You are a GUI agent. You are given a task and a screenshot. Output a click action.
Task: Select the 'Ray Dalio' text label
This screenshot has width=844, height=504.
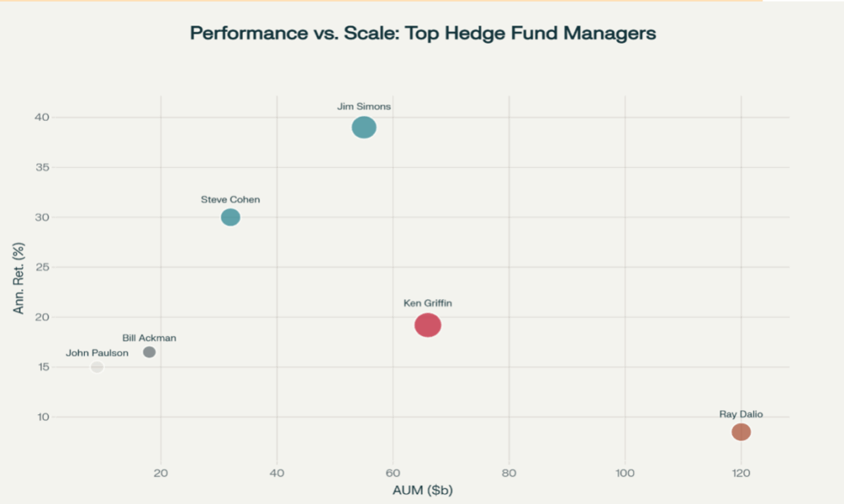click(x=741, y=414)
